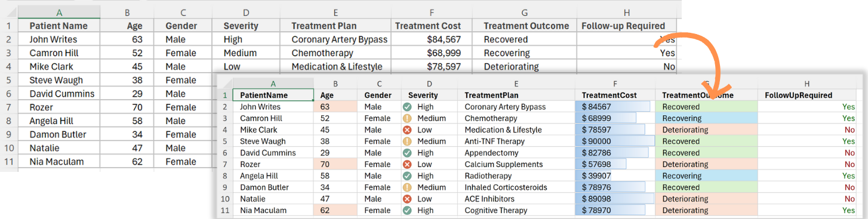Click green 'Recovered' outcome in formatted Damon Butler row

707,187
